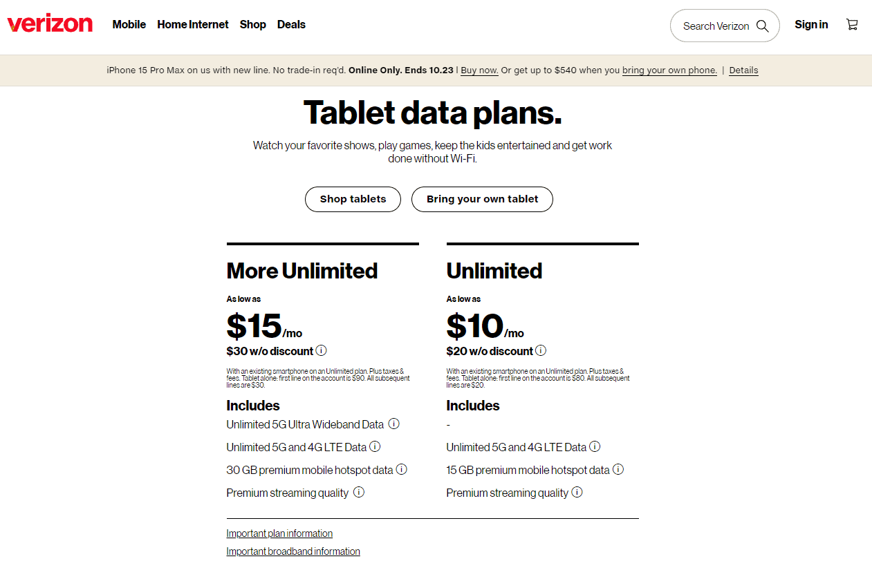The image size is (872, 588).
Task: Show info for 30 GB hotspot data
Action: coord(401,470)
